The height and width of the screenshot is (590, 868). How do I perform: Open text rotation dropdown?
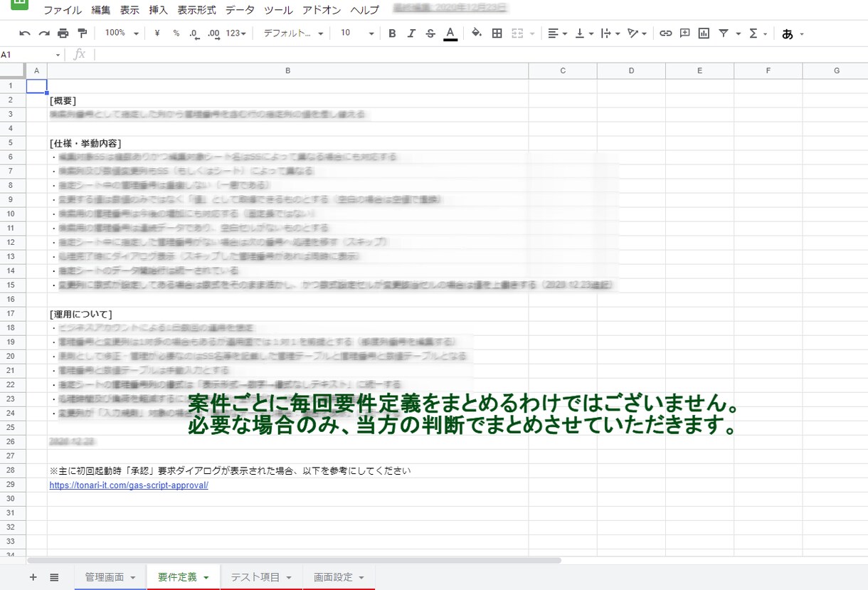tap(637, 33)
